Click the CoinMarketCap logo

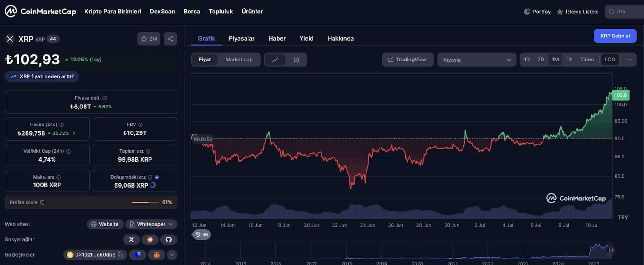[x=40, y=12]
